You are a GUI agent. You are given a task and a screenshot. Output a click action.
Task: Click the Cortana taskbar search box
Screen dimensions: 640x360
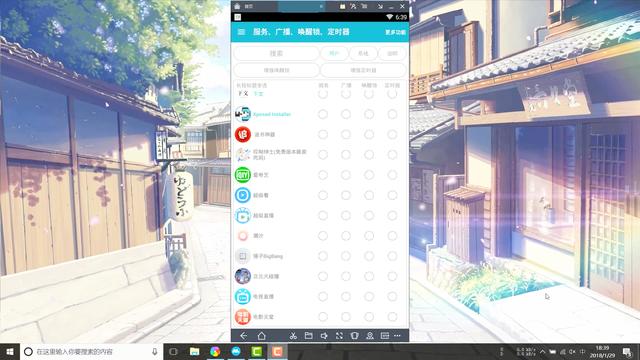coord(92,351)
